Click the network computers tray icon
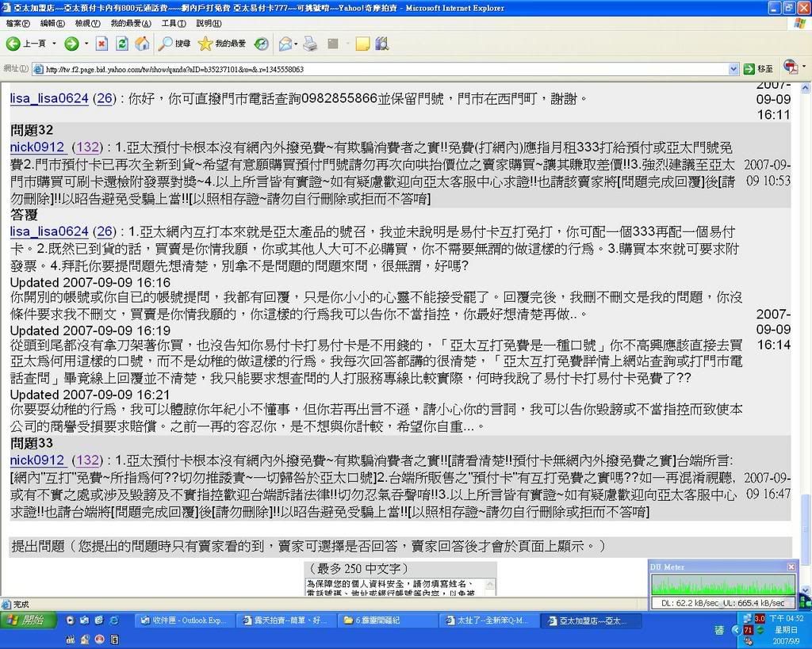Screen dimensions: 812x649 pos(748,618)
